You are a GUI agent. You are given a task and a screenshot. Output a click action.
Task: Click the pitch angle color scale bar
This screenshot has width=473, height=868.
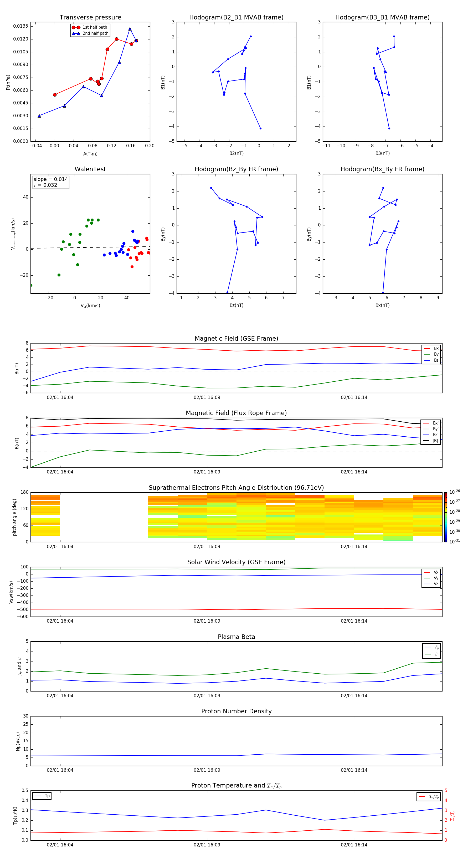pyautogui.click(x=446, y=517)
